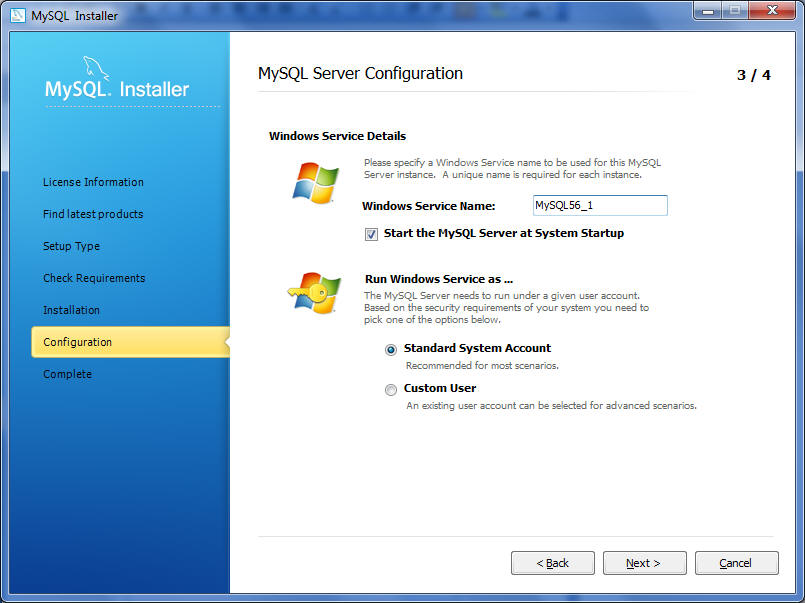The height and width of the screenshot is (603, 805).
Task: Click the MySQL dolphin logo
Action: point(96,68)
